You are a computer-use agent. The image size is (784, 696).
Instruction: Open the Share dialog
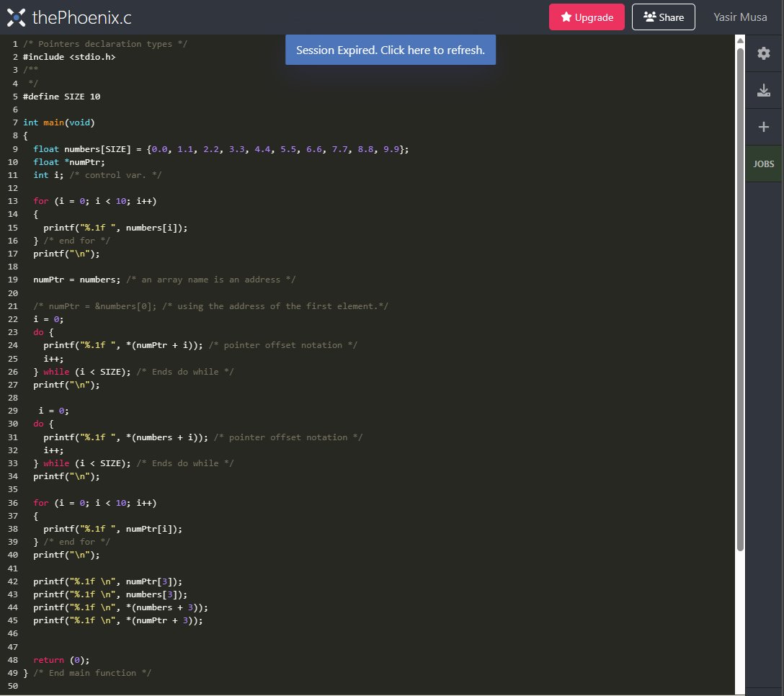pyautogui.click(x=663, y=17)
